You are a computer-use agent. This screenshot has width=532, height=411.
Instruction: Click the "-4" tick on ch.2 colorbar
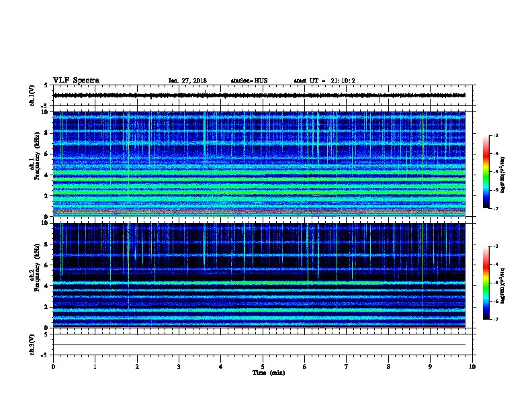495,265
